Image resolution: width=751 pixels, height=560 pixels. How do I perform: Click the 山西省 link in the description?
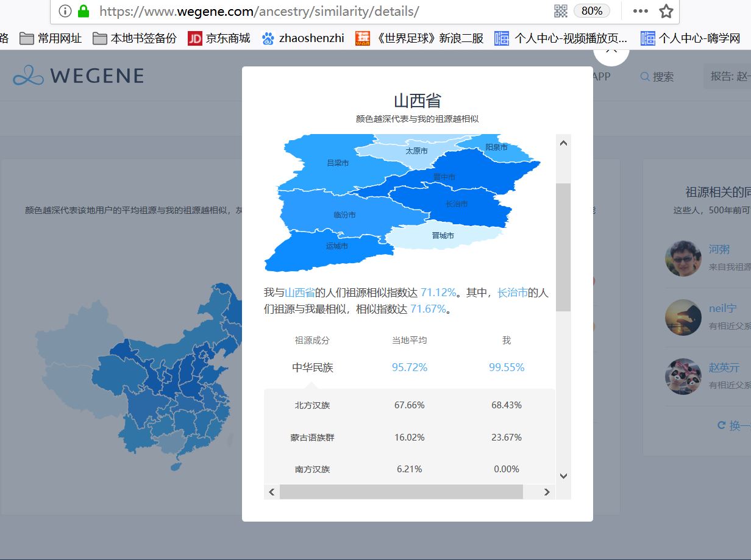tap(300, 292)
